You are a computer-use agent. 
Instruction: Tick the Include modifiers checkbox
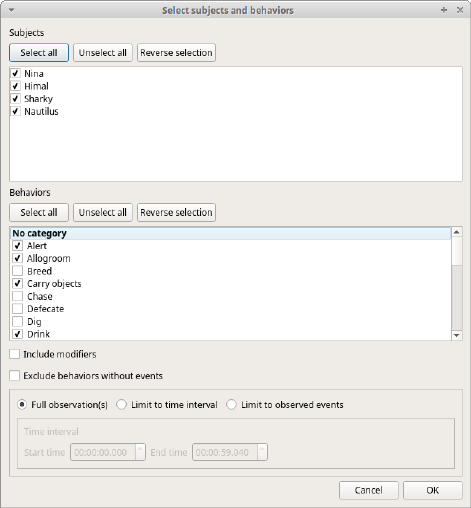[x=15, y=354]
